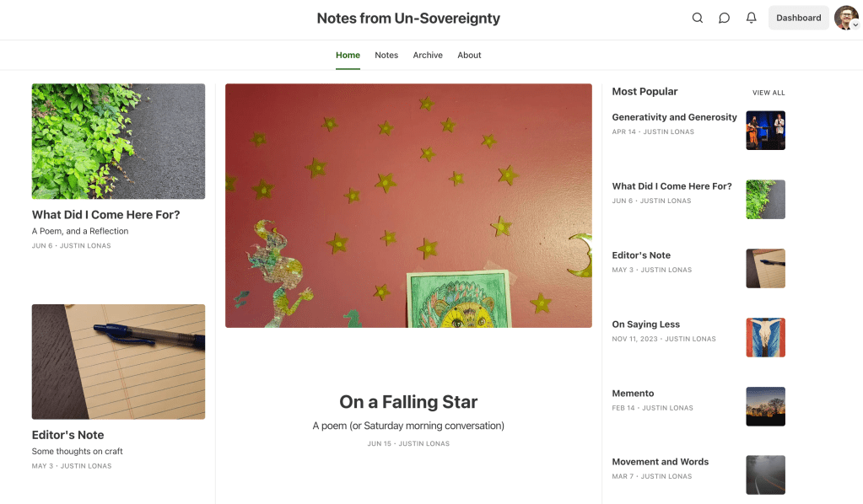Screen dimensions: 863x504
Task: Open the On Saying Less post thumbnail
Action: 765,337
